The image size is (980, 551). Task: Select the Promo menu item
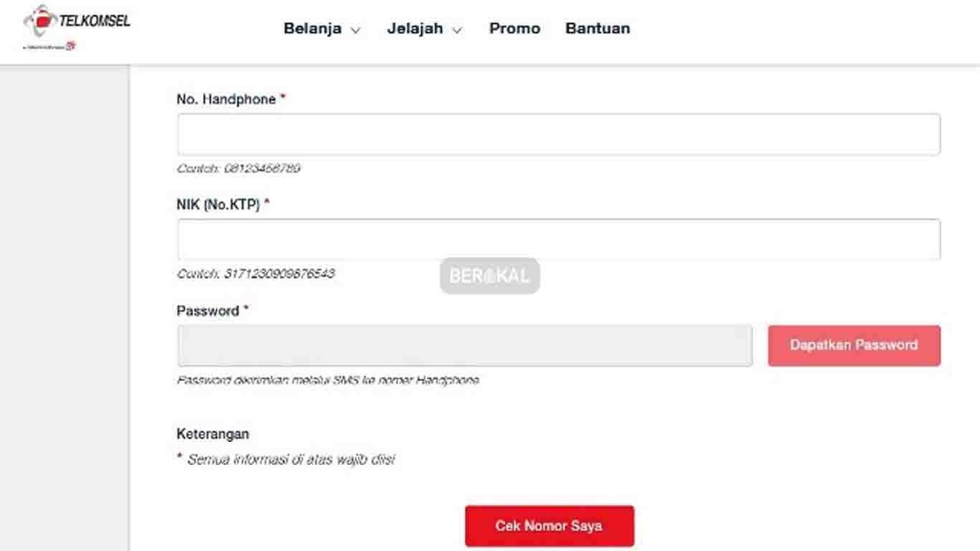pyautogui.click(x=514, y=28)
